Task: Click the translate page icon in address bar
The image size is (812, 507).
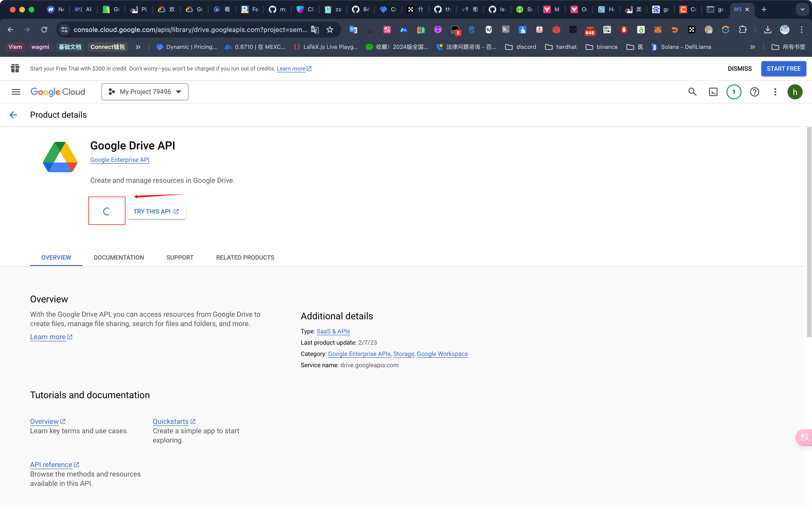Action: pyautogui.click(x=314, y=30)
